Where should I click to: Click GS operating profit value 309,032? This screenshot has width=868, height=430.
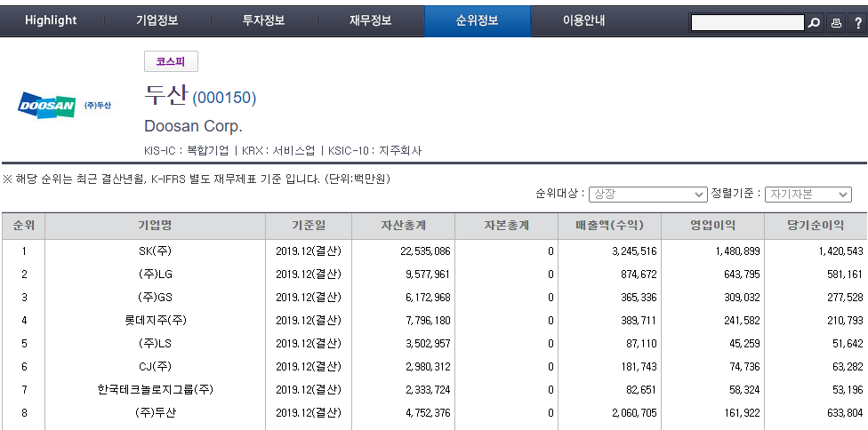(x=742, y=298)
